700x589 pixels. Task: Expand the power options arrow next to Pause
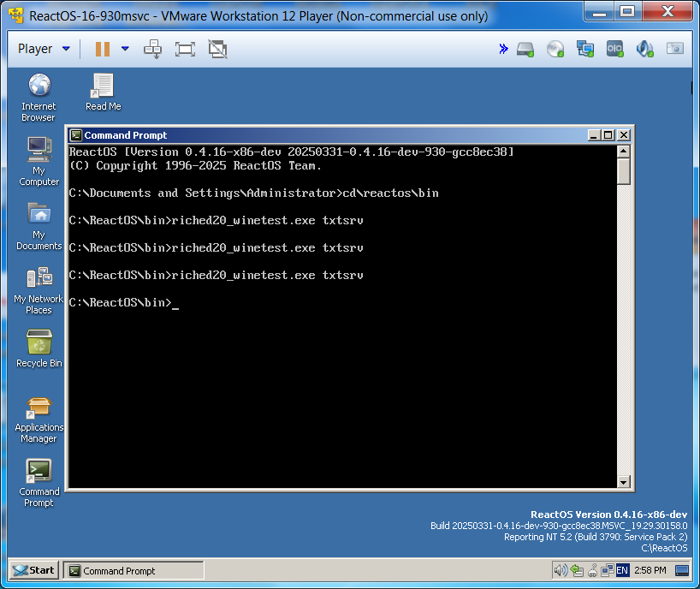126,49
